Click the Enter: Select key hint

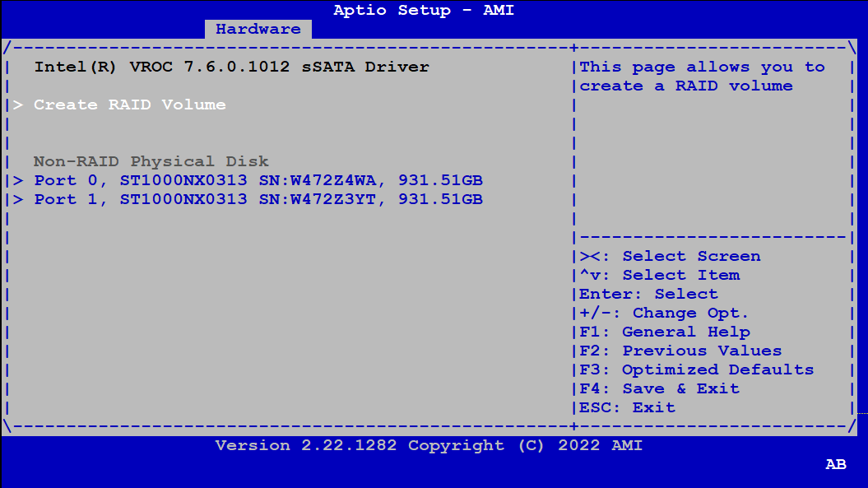tap(649, 294)
